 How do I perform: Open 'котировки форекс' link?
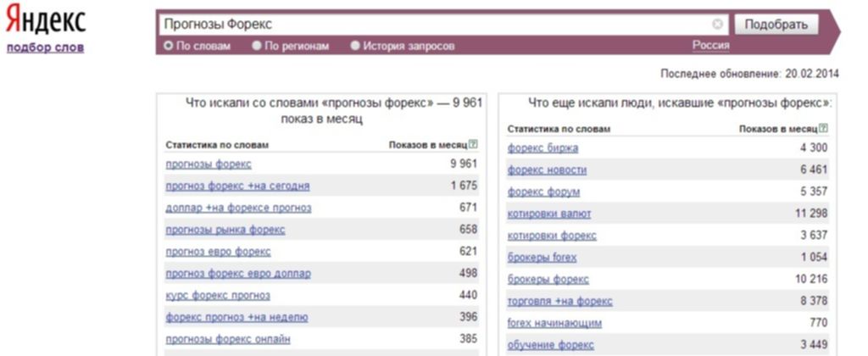[552, 236]
